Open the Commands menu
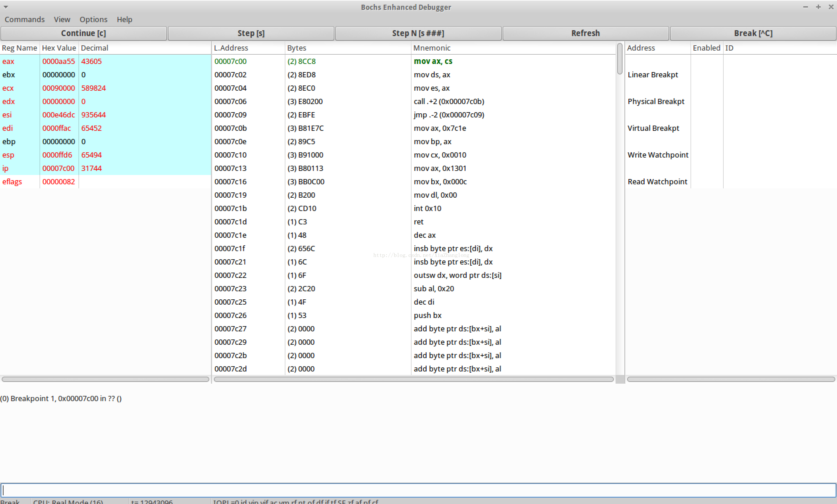 (x=24, y=19)
